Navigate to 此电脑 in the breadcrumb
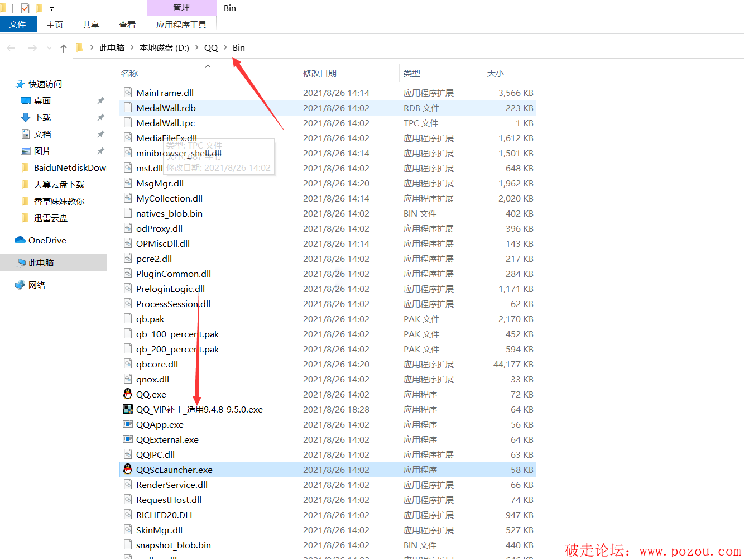The image size is (744, 560). click(x=112, y=48)
